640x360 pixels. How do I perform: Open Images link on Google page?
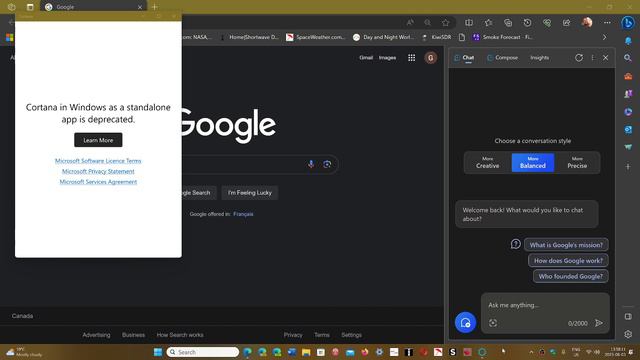click(387, 58)
